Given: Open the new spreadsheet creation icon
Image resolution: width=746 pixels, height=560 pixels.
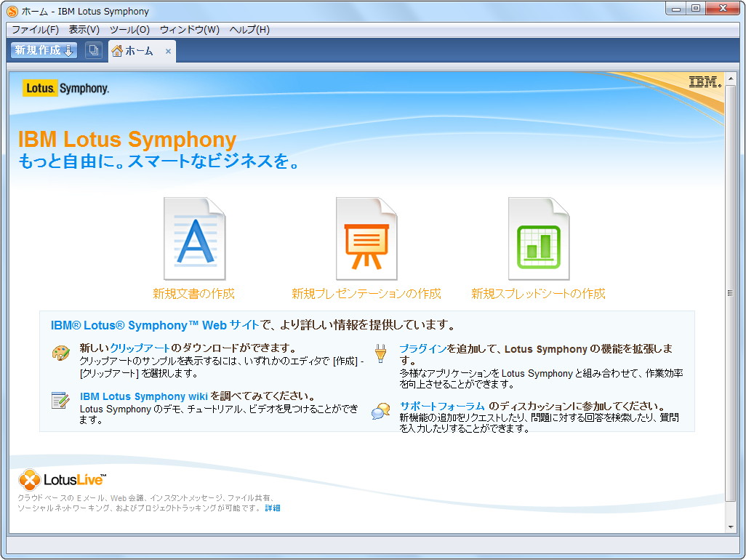Looking at the screenshot, I should point(538,239).
